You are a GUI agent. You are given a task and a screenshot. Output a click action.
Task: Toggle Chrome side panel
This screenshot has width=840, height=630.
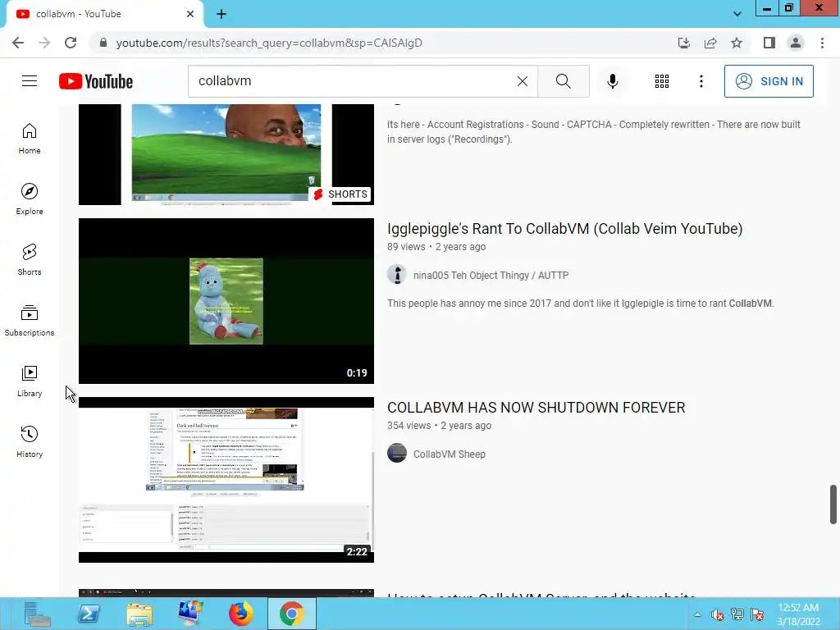[769, 43]
